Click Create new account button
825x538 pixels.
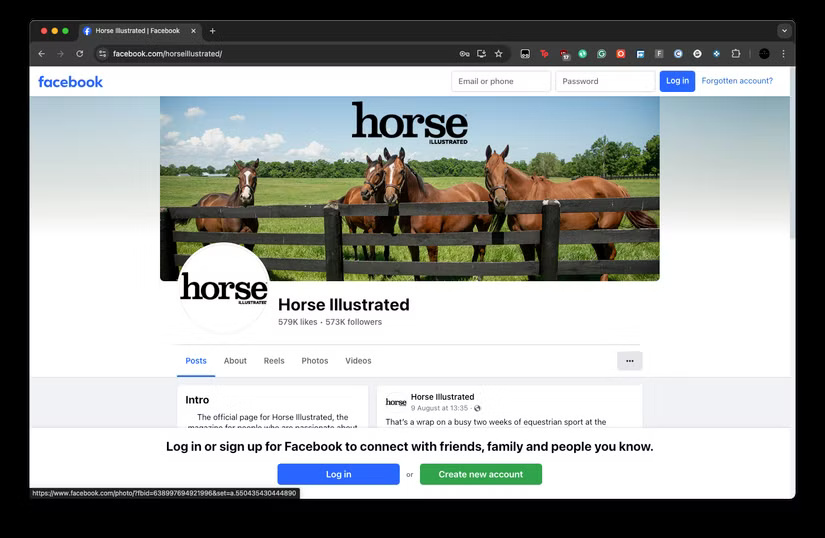(x=481, y=474)
